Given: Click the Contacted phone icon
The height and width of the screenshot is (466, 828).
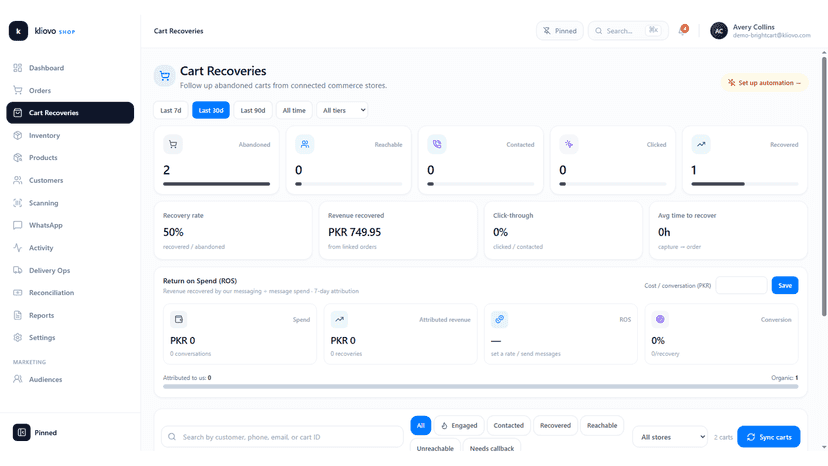Looking at the screenshot, I should [437, 144].
